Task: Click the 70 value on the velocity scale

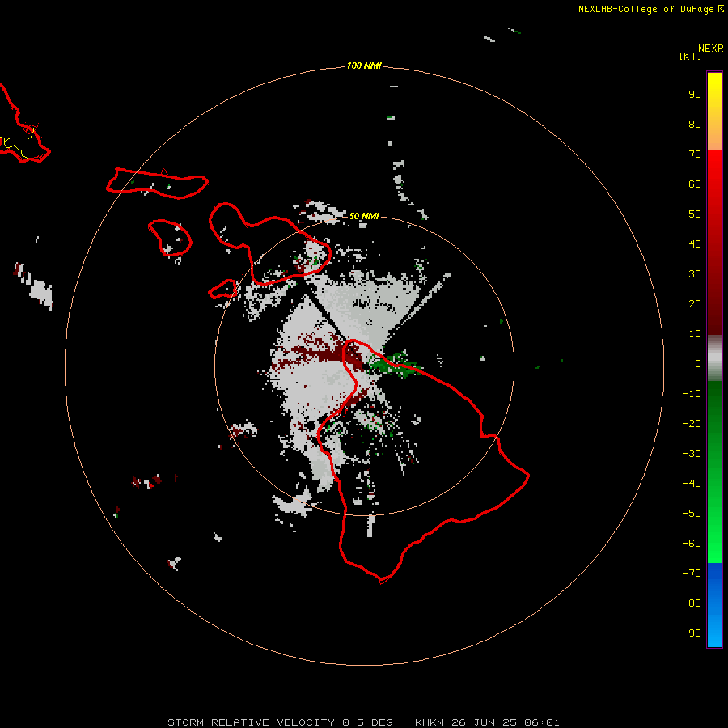Action: pos(695,154)
